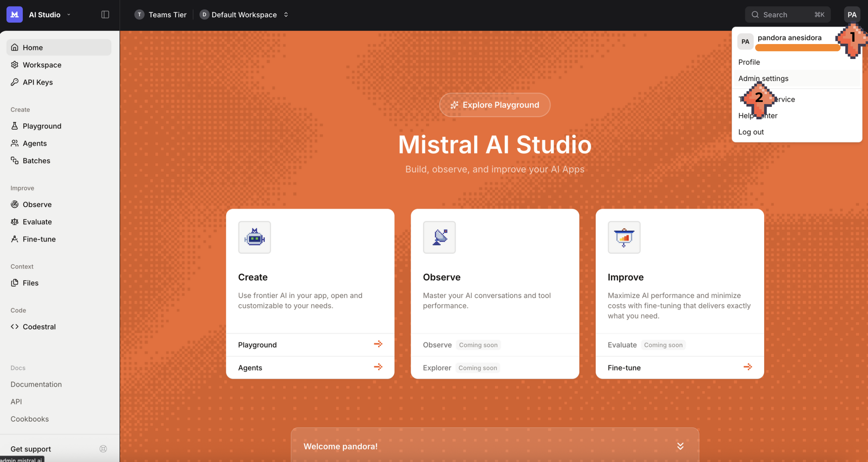The image size is (868, 462).
Task: Click the Explore Playground button
Action: pyautogui.click(x=494, y=105)
